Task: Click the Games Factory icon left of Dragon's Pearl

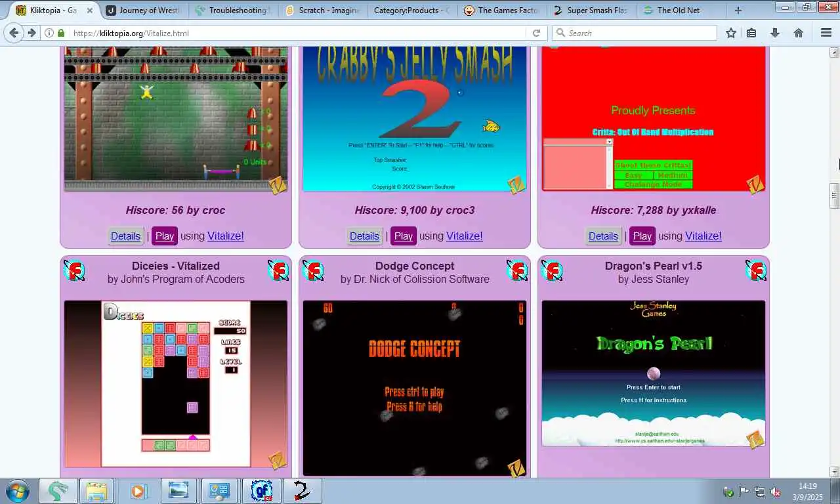Action: [552, 270]
